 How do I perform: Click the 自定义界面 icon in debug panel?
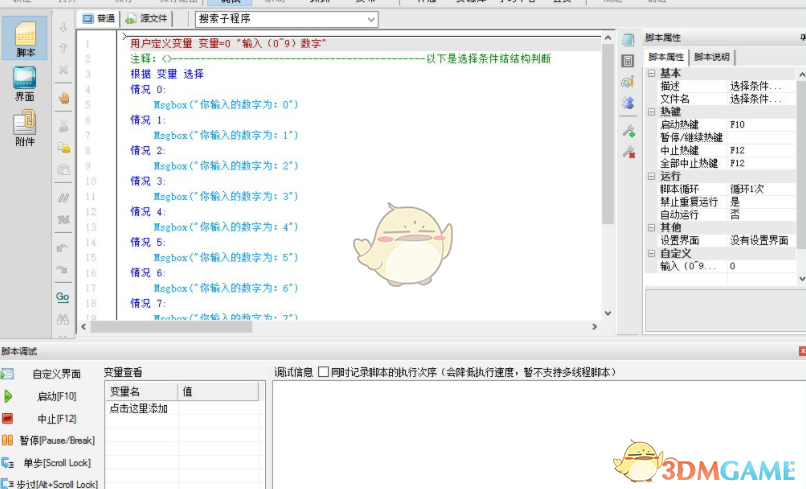[x=8, y=374]
